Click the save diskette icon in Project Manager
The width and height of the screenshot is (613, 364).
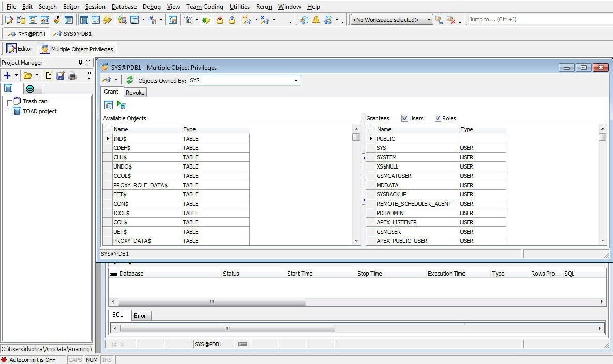(60, 75)
